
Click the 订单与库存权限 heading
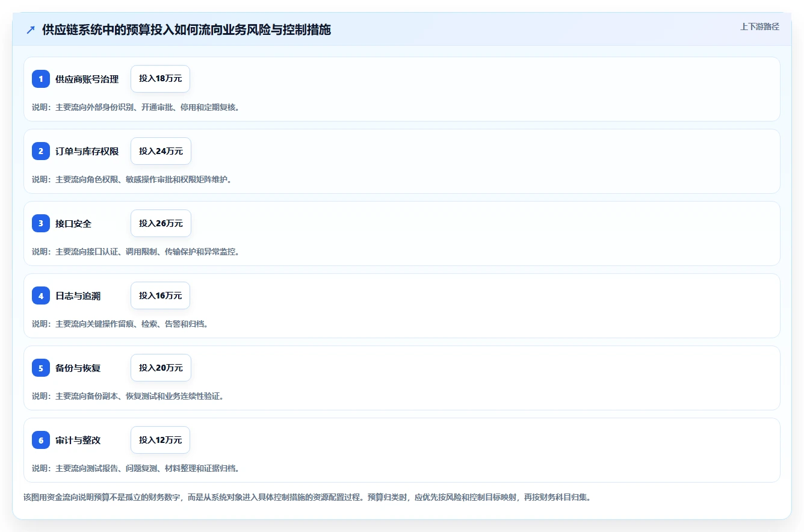(87, 151)
